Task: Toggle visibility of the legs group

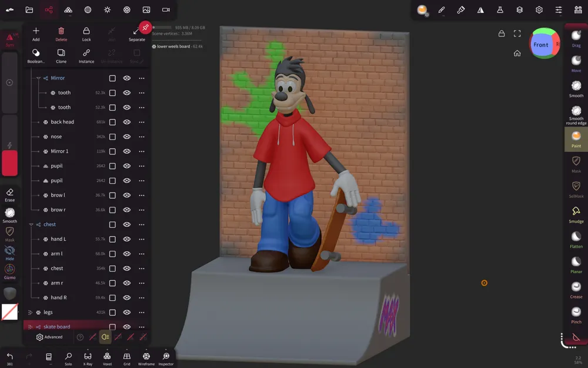Action: point(127,313)
